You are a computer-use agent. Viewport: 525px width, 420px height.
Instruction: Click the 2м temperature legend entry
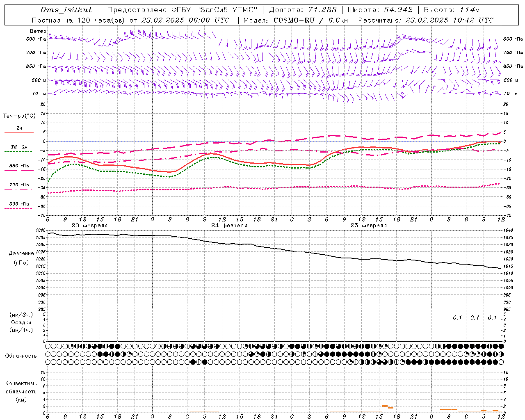coord(19,128)
